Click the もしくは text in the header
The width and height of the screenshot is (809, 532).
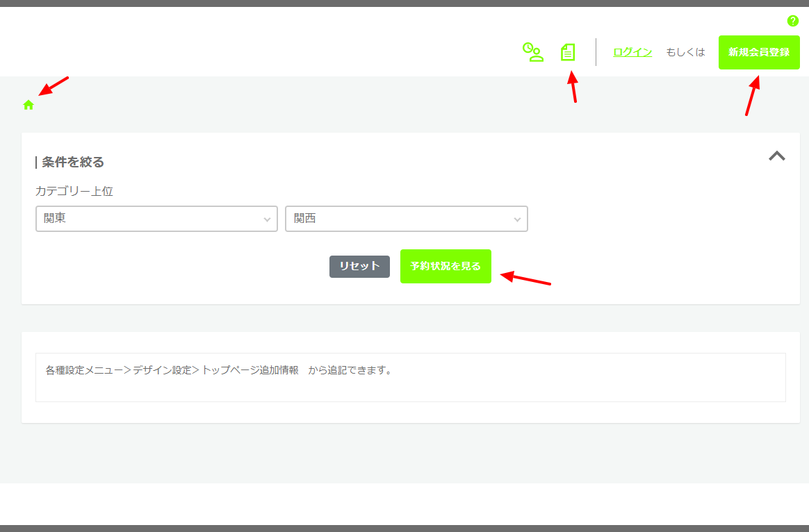coord(685,52)
